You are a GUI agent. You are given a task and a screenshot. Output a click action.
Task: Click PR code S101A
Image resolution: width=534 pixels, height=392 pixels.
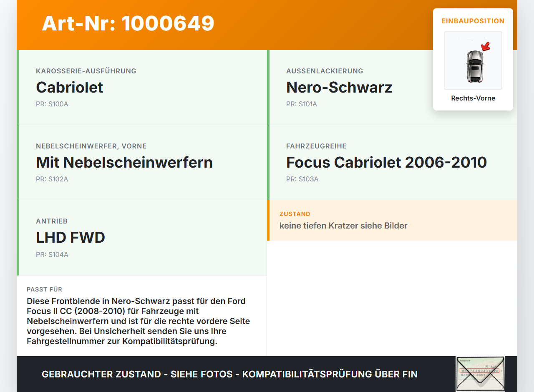click(x=302, y=104)
